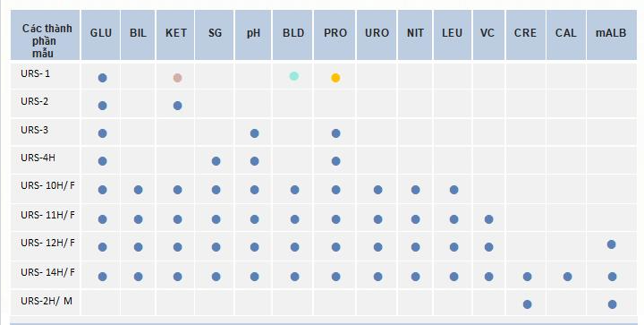Select the URS-2H/ M row label
644x325 pixels.
tap(47, 301)
